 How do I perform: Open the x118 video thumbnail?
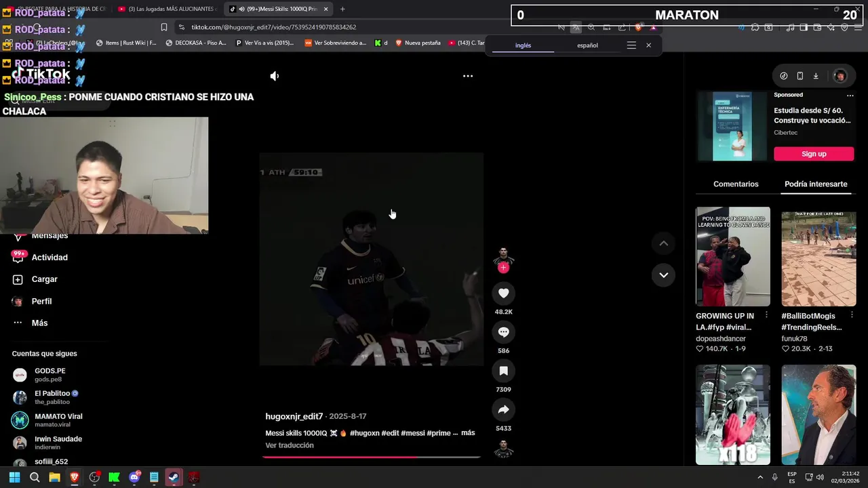coord(733,415)
